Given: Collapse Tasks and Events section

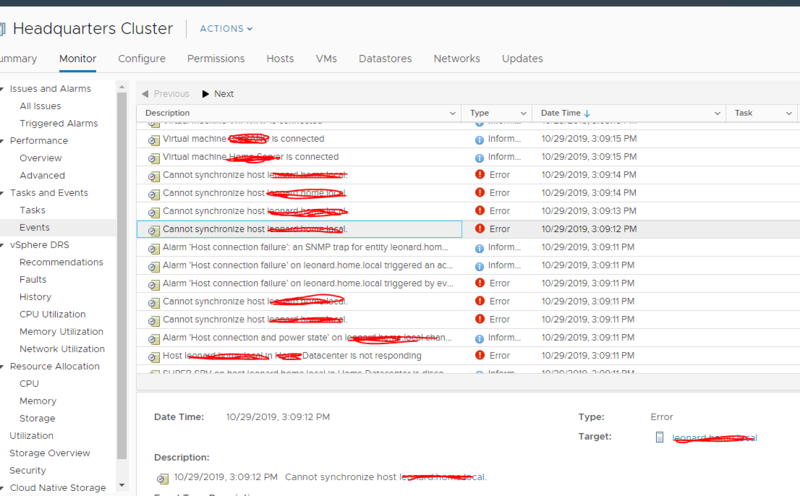Looking at the screenshot, I should coord(2,193).
